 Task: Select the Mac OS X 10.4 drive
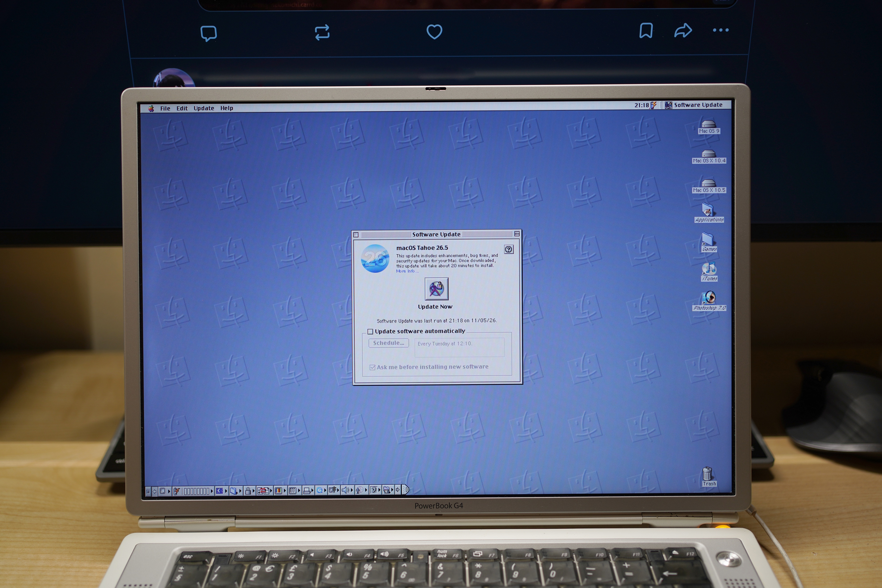pyautogui.click(x=709, y=156)
